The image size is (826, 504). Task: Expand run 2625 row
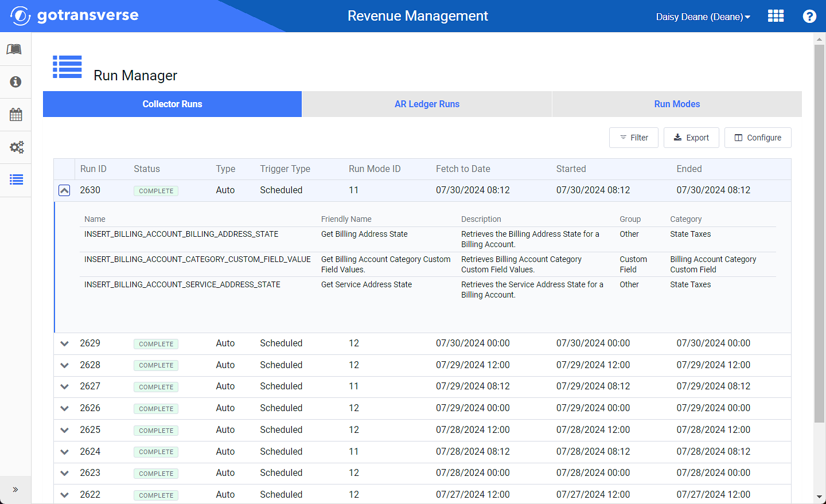(64, 430)
